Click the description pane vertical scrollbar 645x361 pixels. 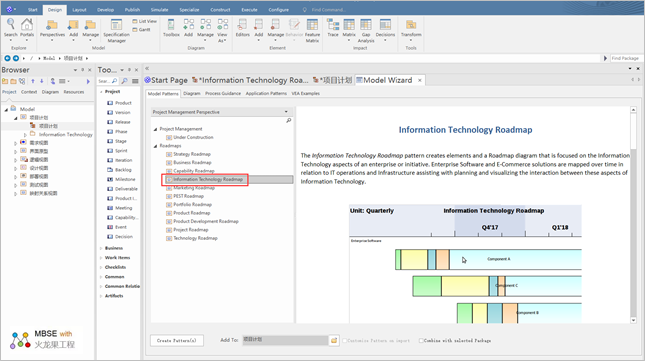point(633,215)
